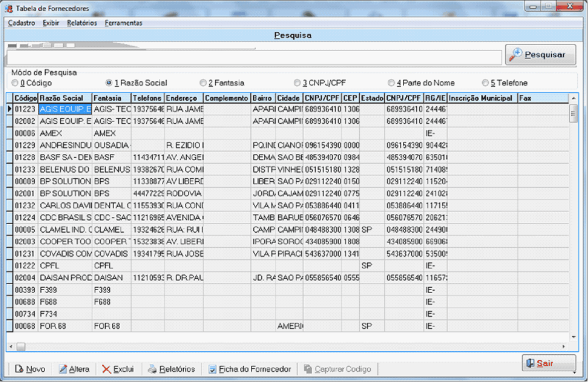Click the vertical scrollbar down arrow
This screenshot has height=382, width=588.
(574, 337)
